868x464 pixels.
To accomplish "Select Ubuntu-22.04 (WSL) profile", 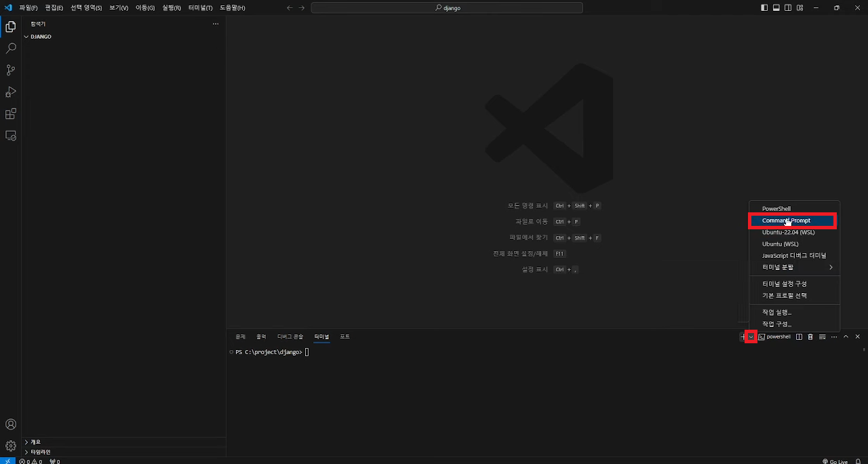I will coord(794,232).
